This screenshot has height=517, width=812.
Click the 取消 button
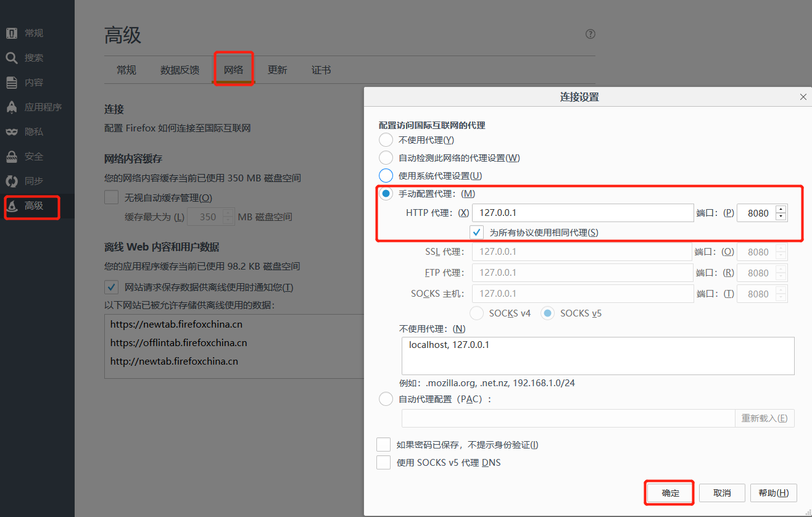tap(723, 493)
